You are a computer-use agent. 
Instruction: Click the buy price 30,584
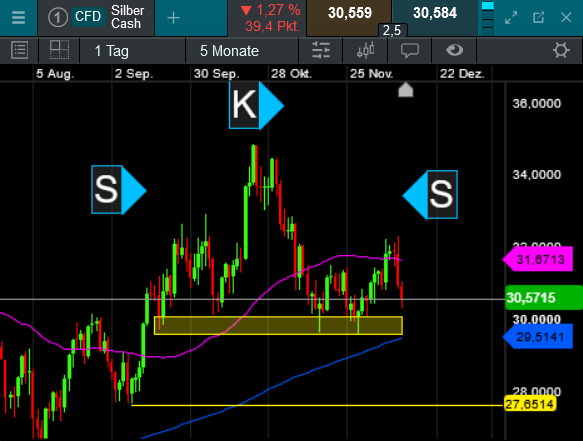coord(435,13)
